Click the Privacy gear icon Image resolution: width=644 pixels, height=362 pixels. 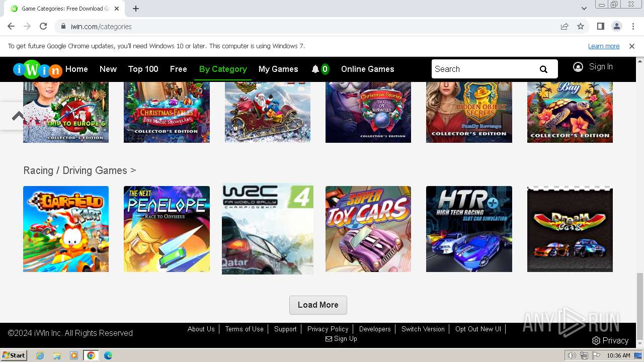click(x=596, y=341)
